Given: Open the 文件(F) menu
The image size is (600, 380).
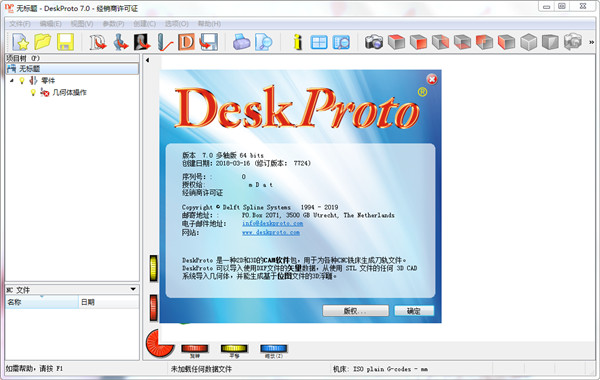Looking at the screenshot, I should click(x=20, y=24).
